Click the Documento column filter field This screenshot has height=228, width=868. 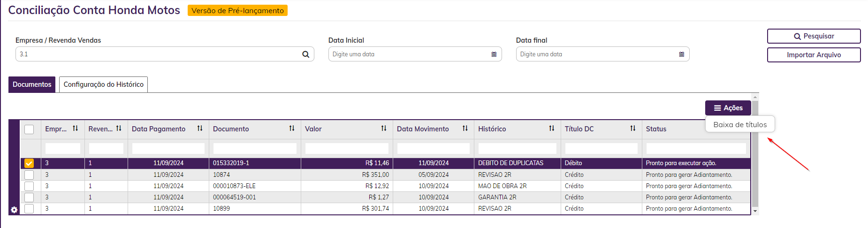pos(255,149)
